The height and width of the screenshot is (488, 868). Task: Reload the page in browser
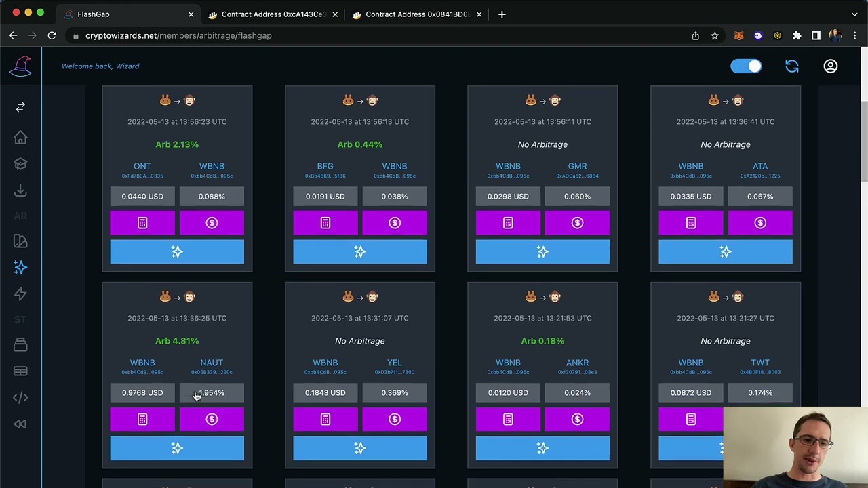click(52, 35)
